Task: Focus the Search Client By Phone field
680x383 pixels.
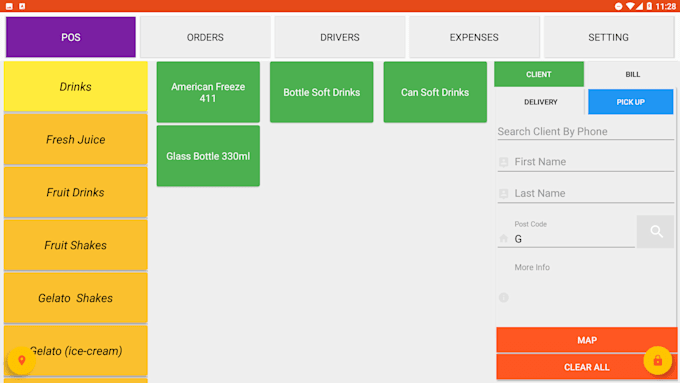Action: pyautogui.click(x=585, y=131)
